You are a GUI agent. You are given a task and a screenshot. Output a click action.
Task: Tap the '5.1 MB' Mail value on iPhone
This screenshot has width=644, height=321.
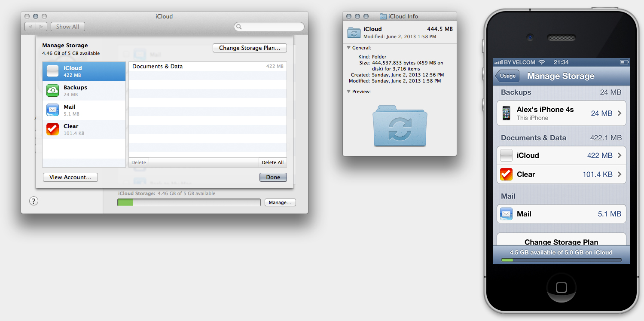(x=610, y=214)
